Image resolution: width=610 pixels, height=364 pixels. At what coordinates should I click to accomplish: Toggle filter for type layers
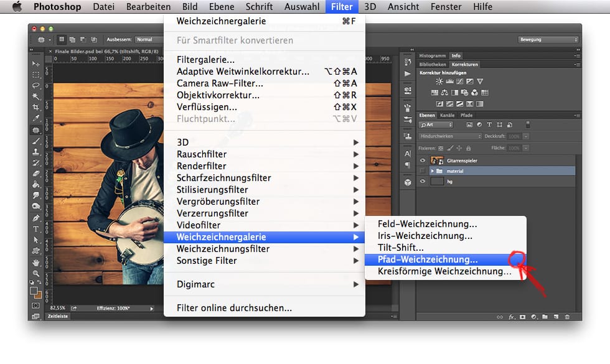pos(489,124)
